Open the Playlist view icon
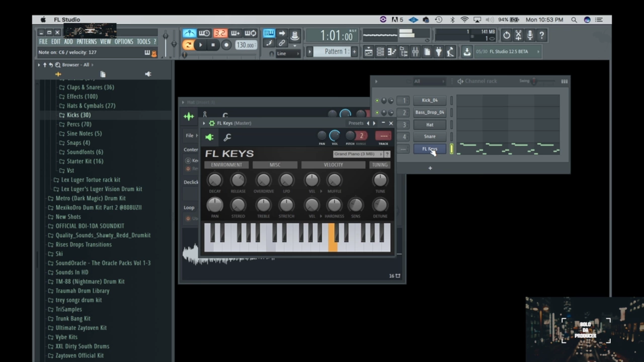 click(x=369, y=52)
